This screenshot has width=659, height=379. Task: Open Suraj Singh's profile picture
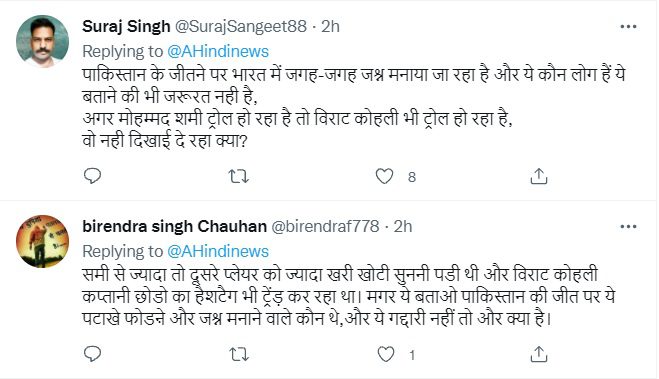(x=42, y=41)
